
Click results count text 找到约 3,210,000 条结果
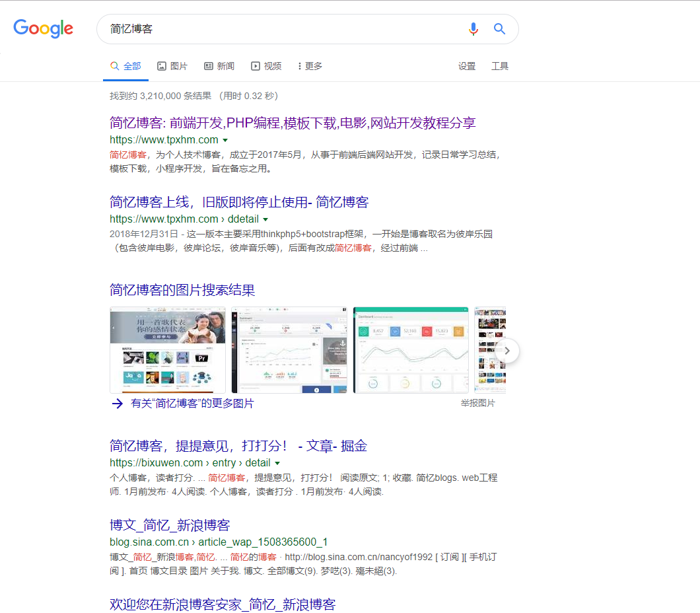(x=160, y=96)
